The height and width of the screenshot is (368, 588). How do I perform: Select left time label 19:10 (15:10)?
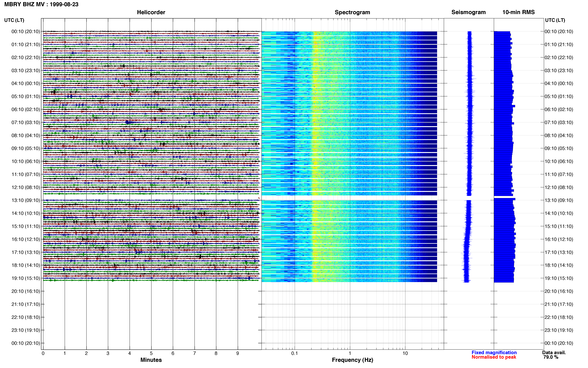coord(26,278)
